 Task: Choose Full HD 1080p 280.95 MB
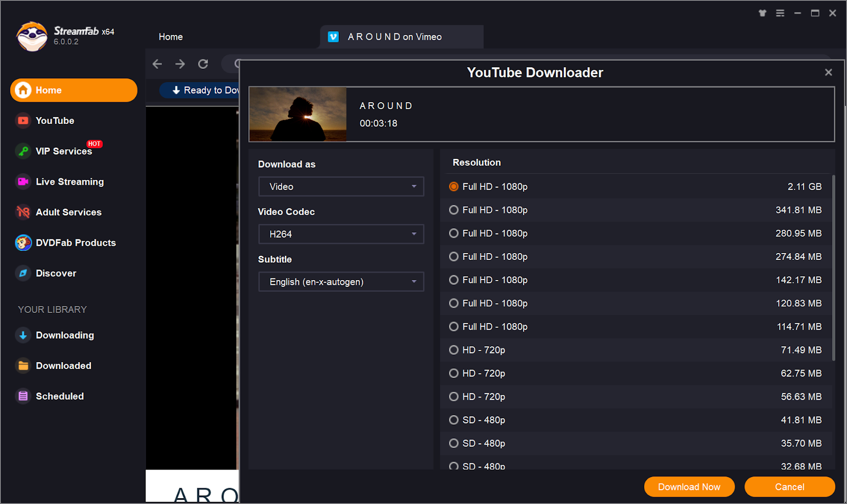point(636,233)
